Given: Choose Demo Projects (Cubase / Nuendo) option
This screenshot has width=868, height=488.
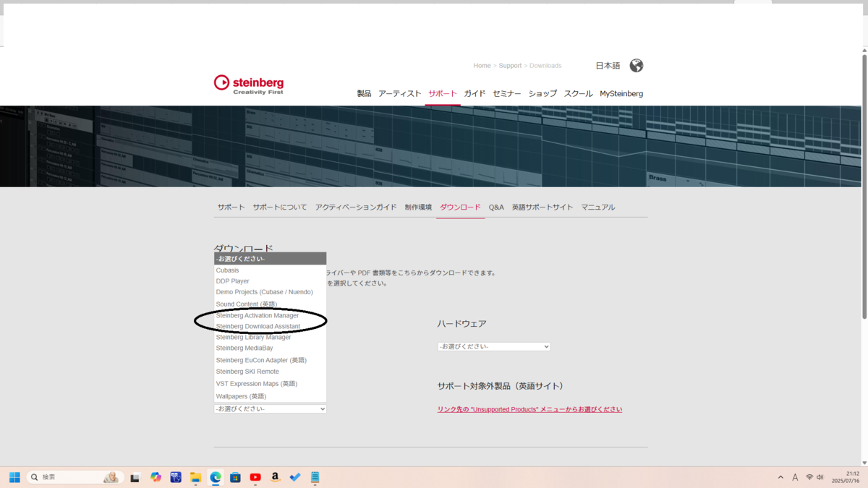Looking at the screenshot, I should [x=271, y=292].
